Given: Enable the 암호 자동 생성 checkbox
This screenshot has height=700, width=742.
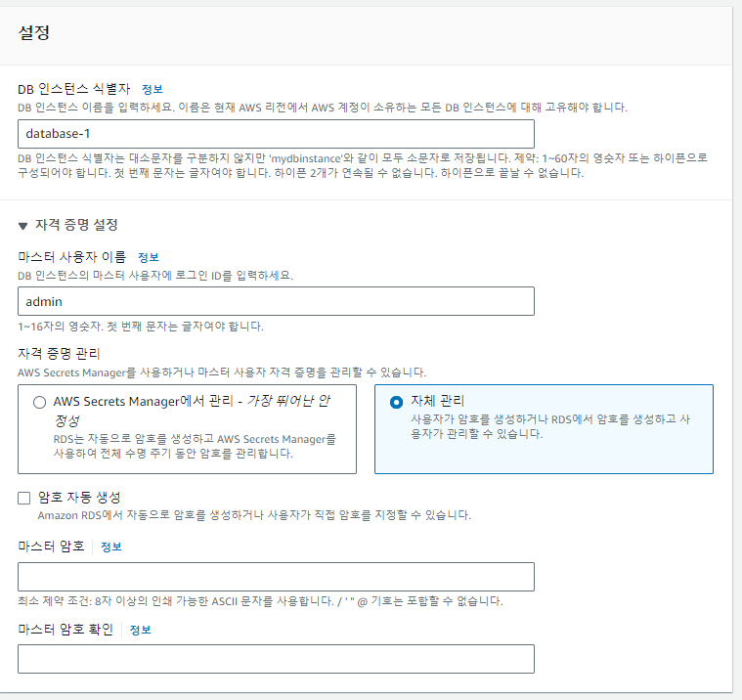Looking at the screenshot, I should (24, 498).
